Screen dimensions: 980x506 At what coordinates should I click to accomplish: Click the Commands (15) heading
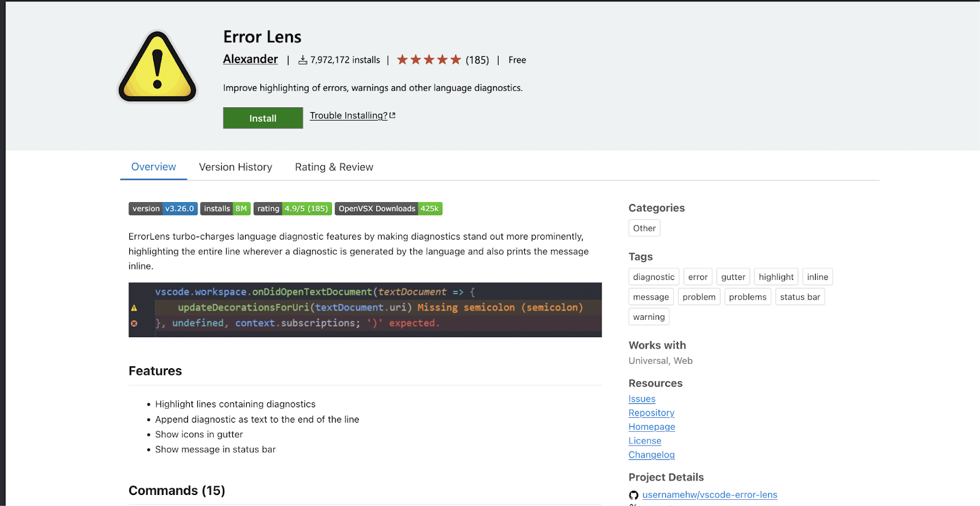(x=177, y=491)
